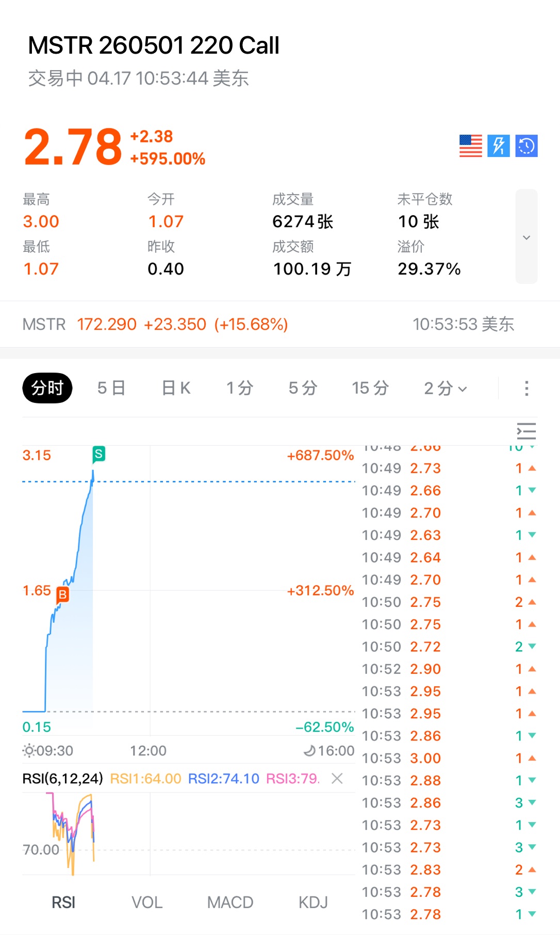Screen dimensions: 560x935
Task: Tap the 3.00 trade at 10:53
Action: coord(425,758)
